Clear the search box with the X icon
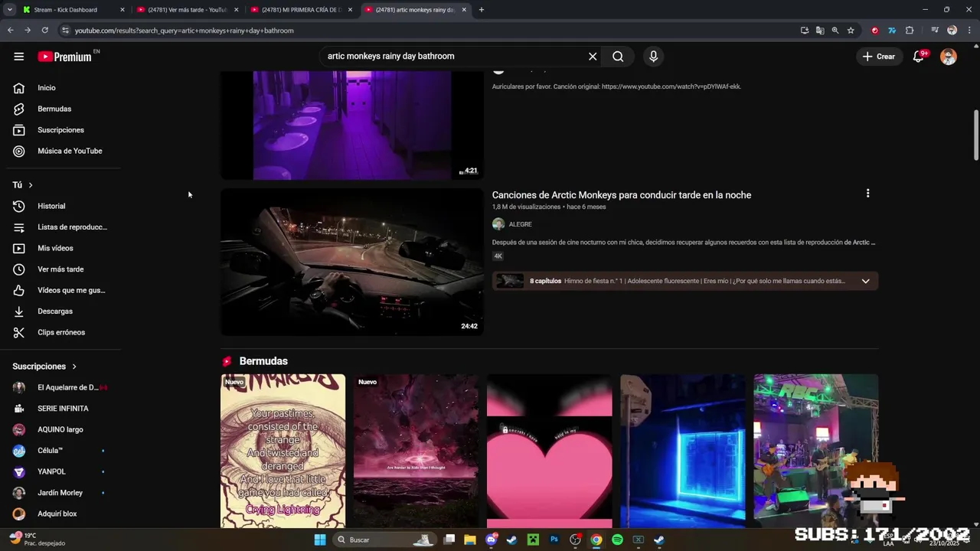The width and height of the screenshot is (980, 551). [x=593, y=57]
